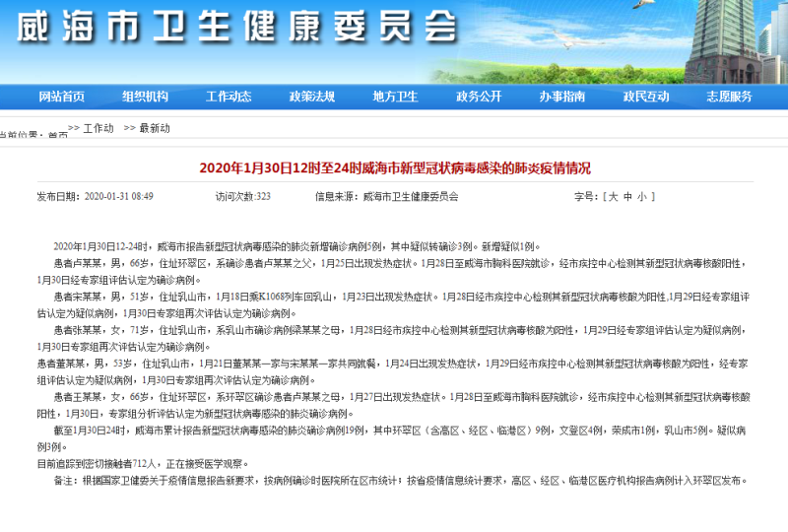Set font size to 中
788x532 pixels.
tap(627, 197)
